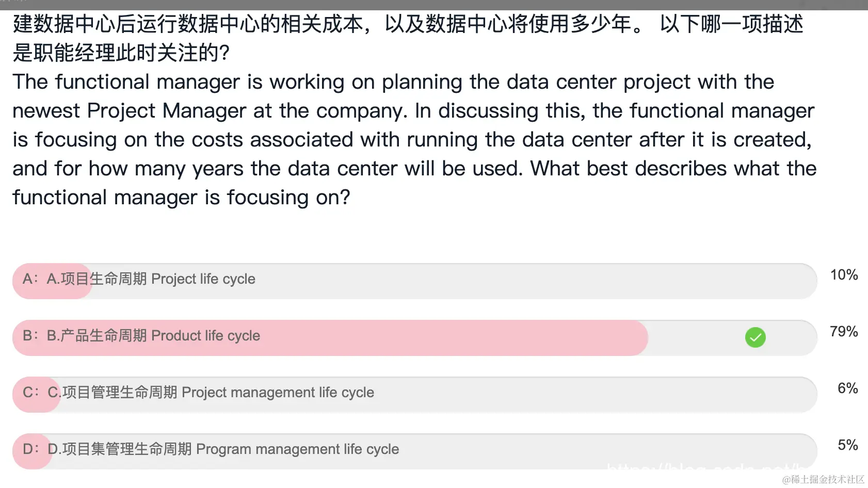
Task: Click the 5% vote percentage label
Action: point(847,445)
